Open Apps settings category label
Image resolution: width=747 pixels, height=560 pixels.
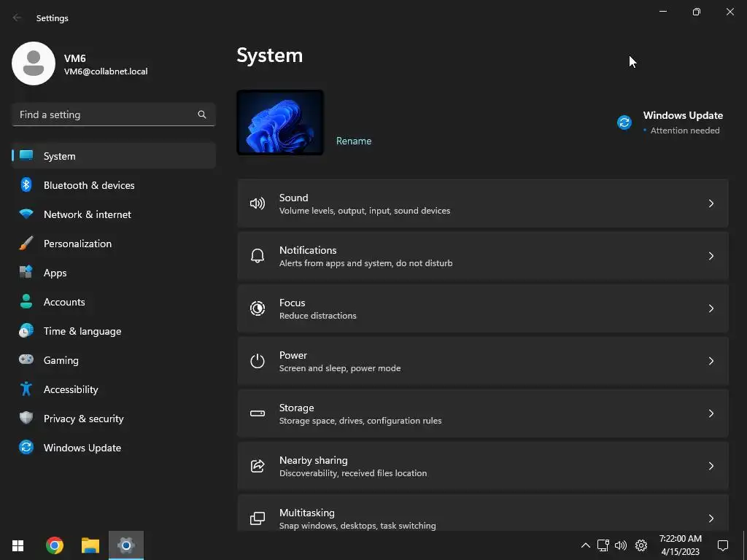click(55, 273)
